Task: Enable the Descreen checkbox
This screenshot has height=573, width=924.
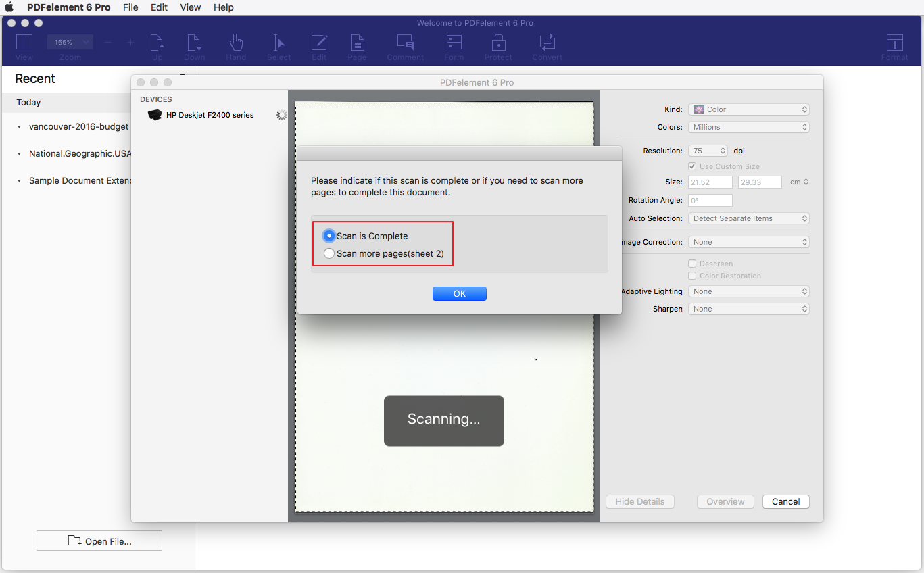Action: tap(692, 264)
